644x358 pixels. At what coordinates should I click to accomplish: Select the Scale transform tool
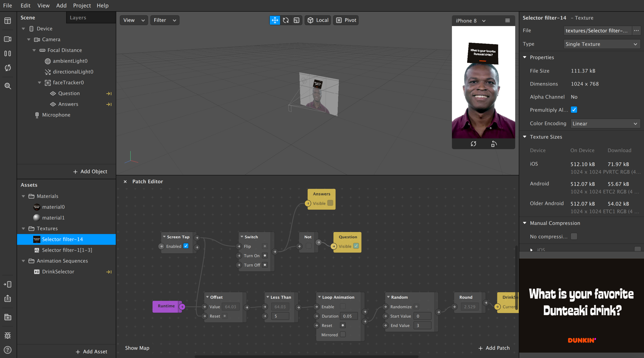[296, 20]
